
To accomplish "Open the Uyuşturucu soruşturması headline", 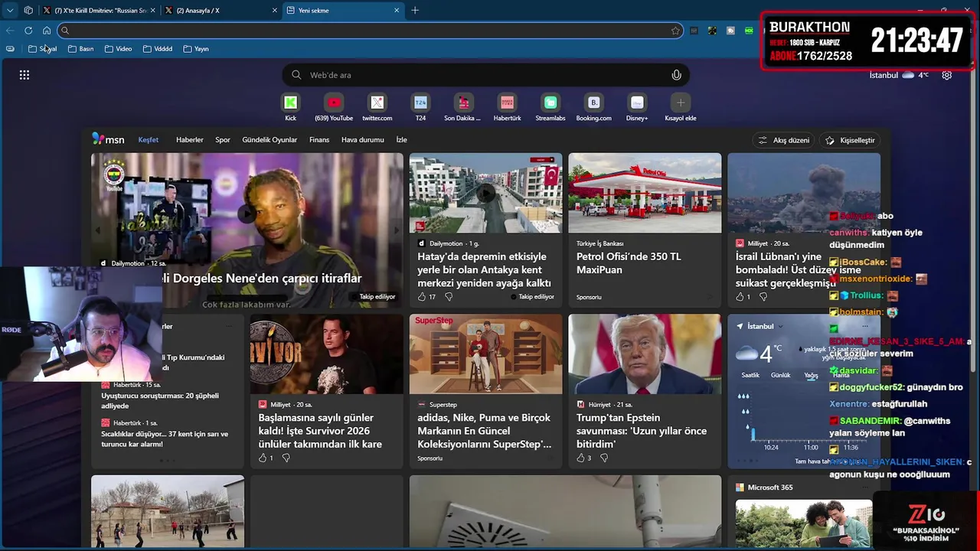I will 160,400.
